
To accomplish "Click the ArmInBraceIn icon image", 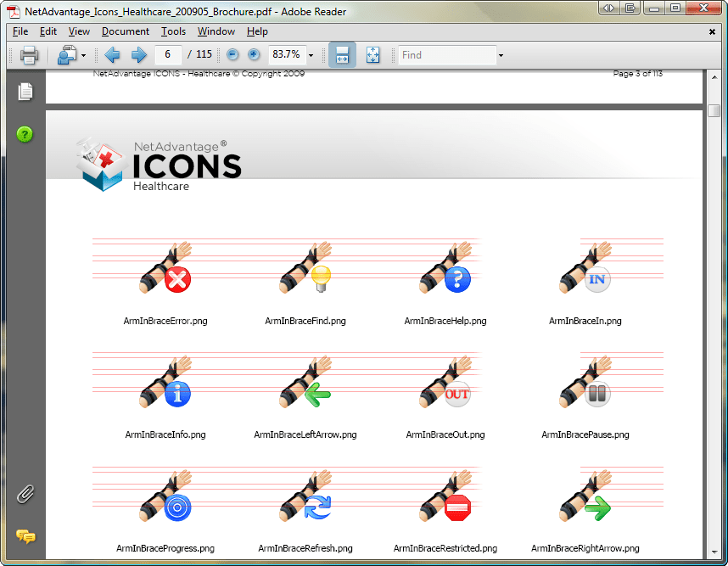I will 585,267.
